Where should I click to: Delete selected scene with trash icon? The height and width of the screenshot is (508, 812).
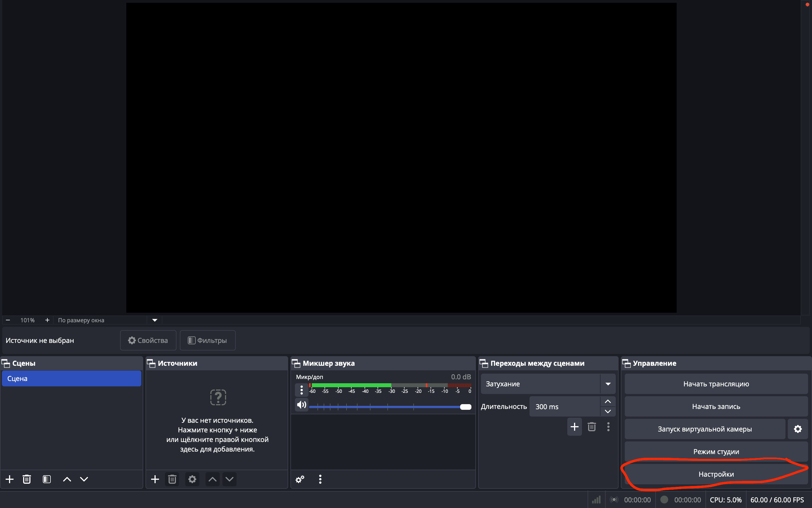coord(27,479)
